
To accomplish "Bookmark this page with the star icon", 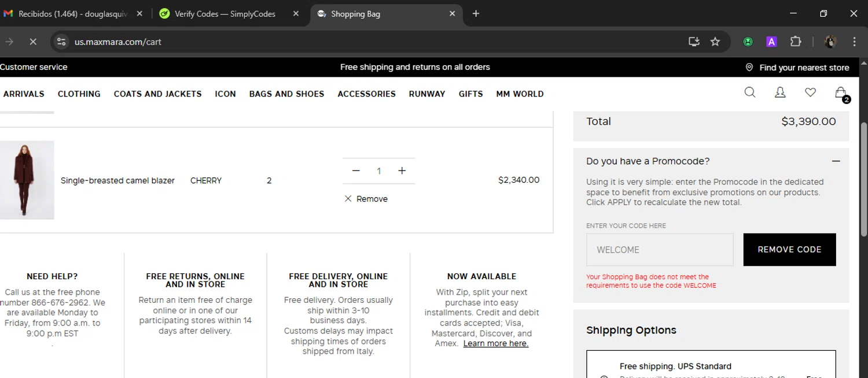I will (715, 42).
